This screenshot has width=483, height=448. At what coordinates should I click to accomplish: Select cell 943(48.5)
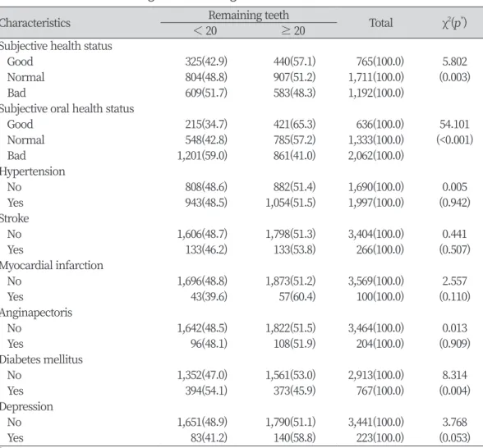point(206,203)
